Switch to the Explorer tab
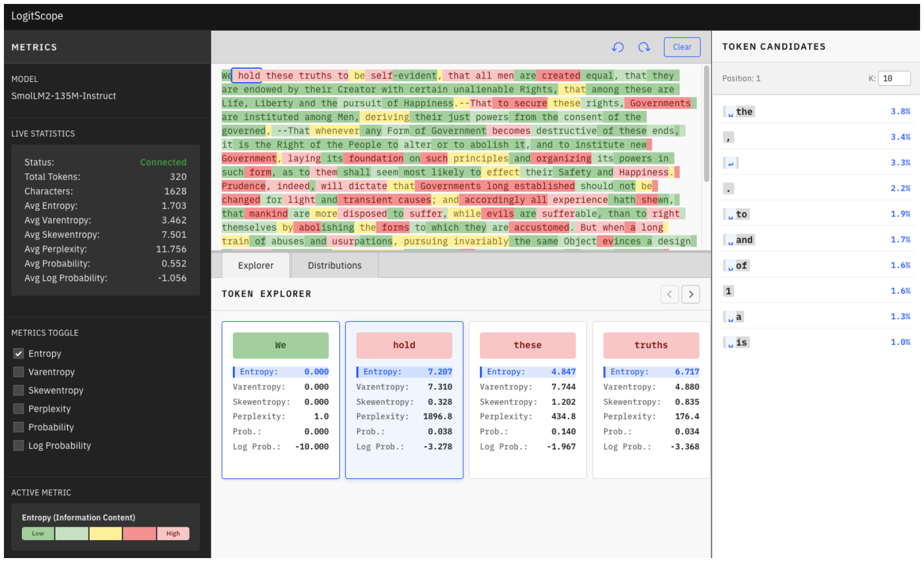This screenshot has height=562, width=924. [x=255, y=265]
